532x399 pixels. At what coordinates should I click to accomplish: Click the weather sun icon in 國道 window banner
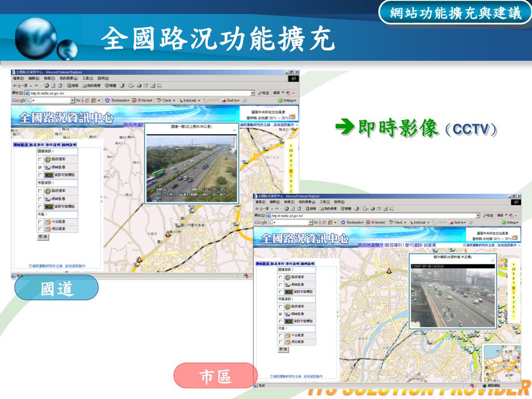click(x=292, y=117)
